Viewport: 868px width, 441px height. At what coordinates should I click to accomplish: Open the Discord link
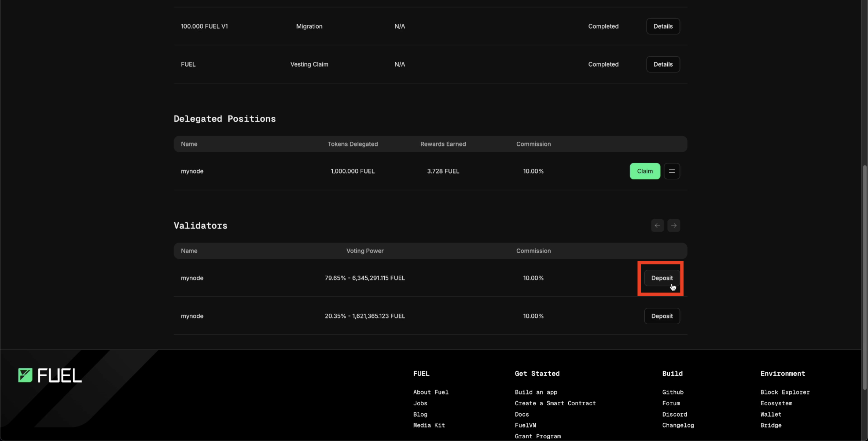click(674, 414)
